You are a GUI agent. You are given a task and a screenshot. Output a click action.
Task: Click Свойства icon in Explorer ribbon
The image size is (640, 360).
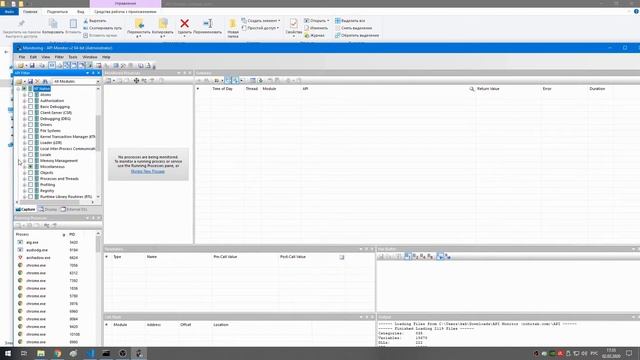[x=293, y=23]
